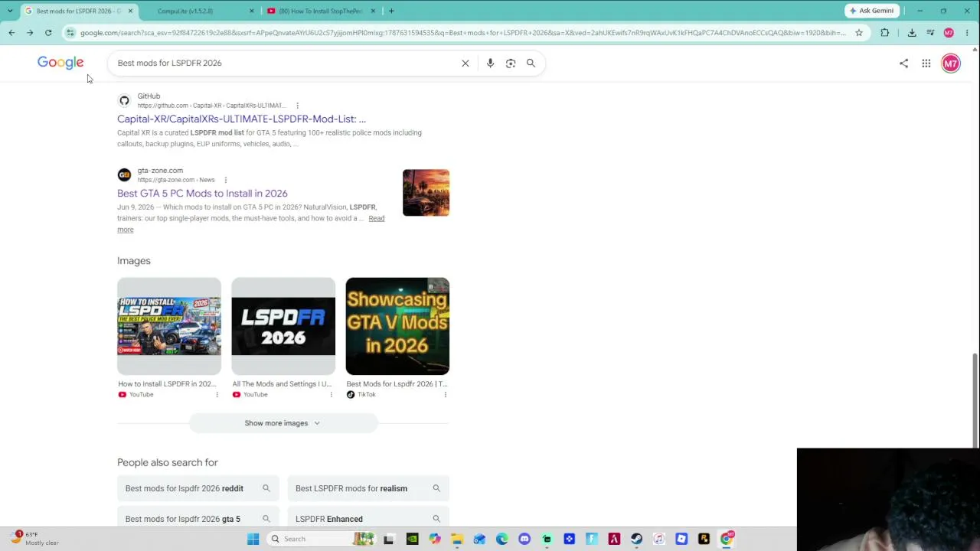Image resolution: width=980 pixels, height=551 pixels.
Task: Search Best LSPDFR mods for realism
Action: [x=368, y=488]
